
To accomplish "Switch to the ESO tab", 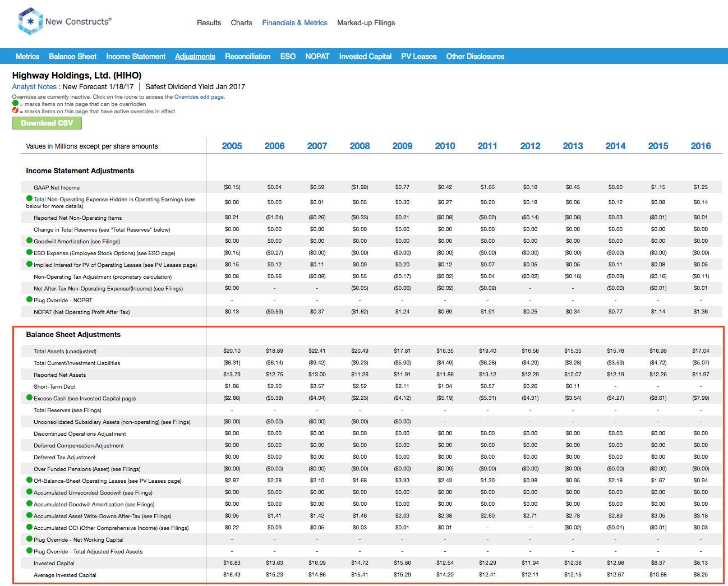I will coord(288,57).
